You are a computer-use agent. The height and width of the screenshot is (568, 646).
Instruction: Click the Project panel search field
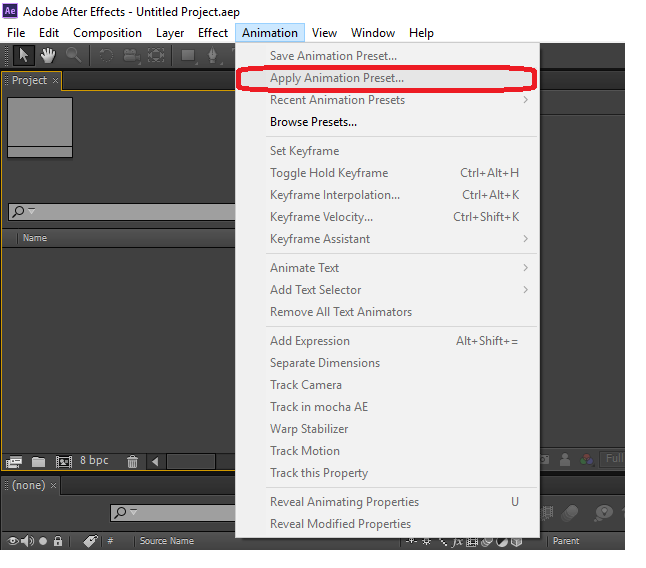(x=122, y=212)
